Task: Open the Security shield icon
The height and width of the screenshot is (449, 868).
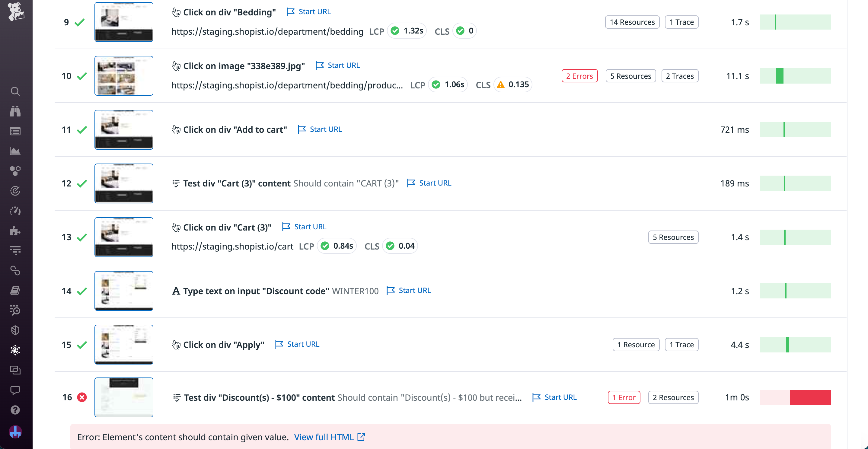Action: pos(15,330)
